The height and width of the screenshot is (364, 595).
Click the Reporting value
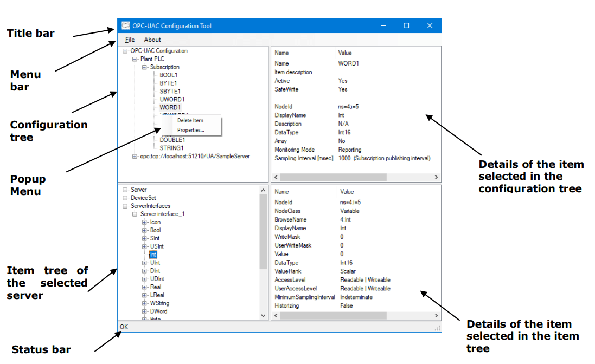[349, 149]
